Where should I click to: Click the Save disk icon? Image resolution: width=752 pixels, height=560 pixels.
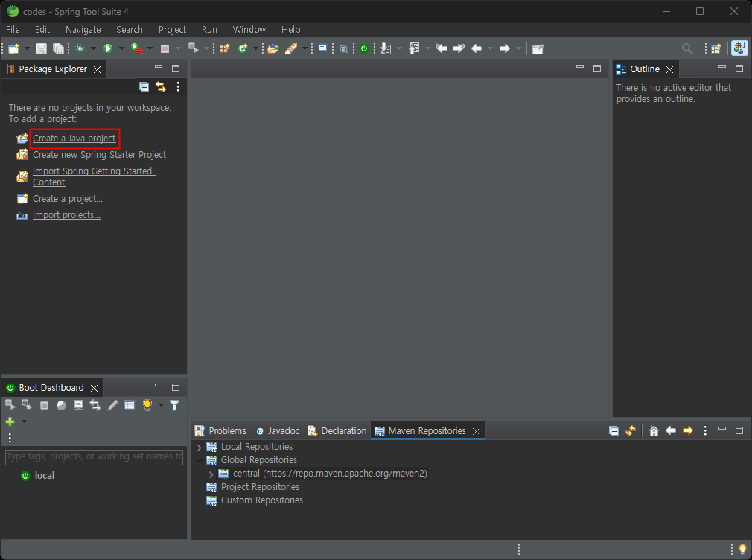[x=41, y=48]
